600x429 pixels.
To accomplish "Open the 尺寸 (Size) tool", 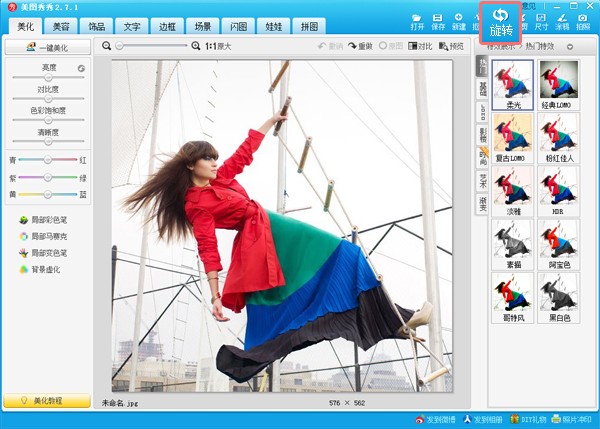I will click(541, 21).
